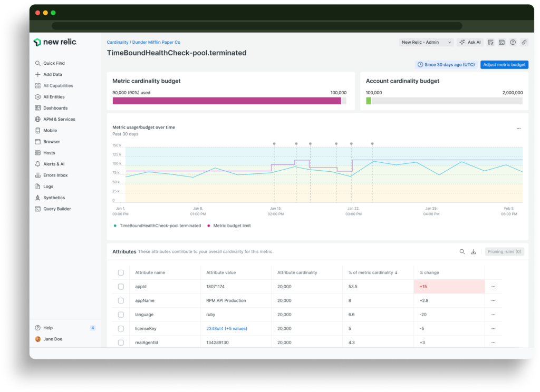Select the language row checkbox
The height and width of the screenshot is (392, 540).
tap(121, 315)
